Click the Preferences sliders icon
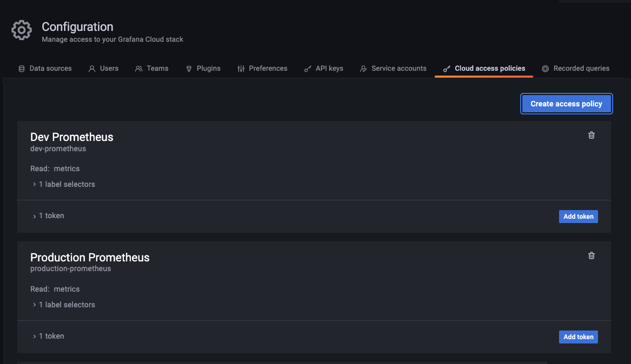 coord(241,69)
